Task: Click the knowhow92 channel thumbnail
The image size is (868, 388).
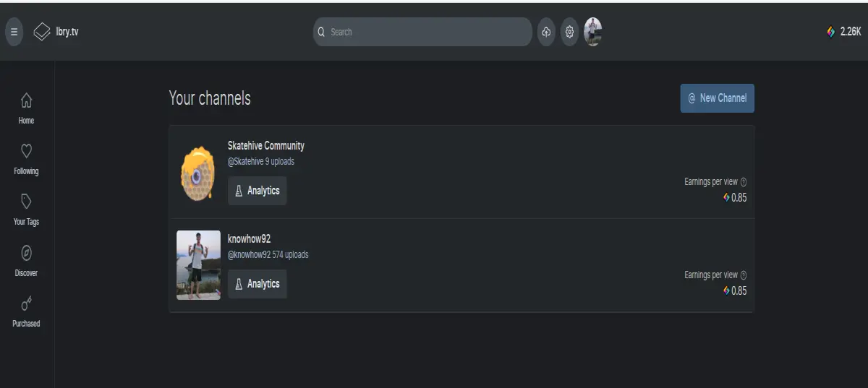Action: coord(198,265)
